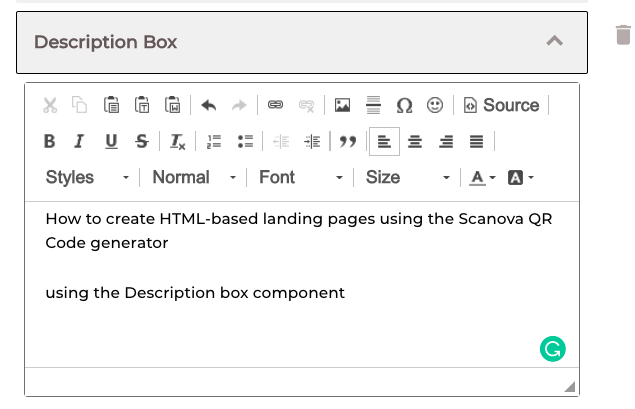Open the special character Omega icon
This screenshot has height=409, width=635.
tap(404, 106)
